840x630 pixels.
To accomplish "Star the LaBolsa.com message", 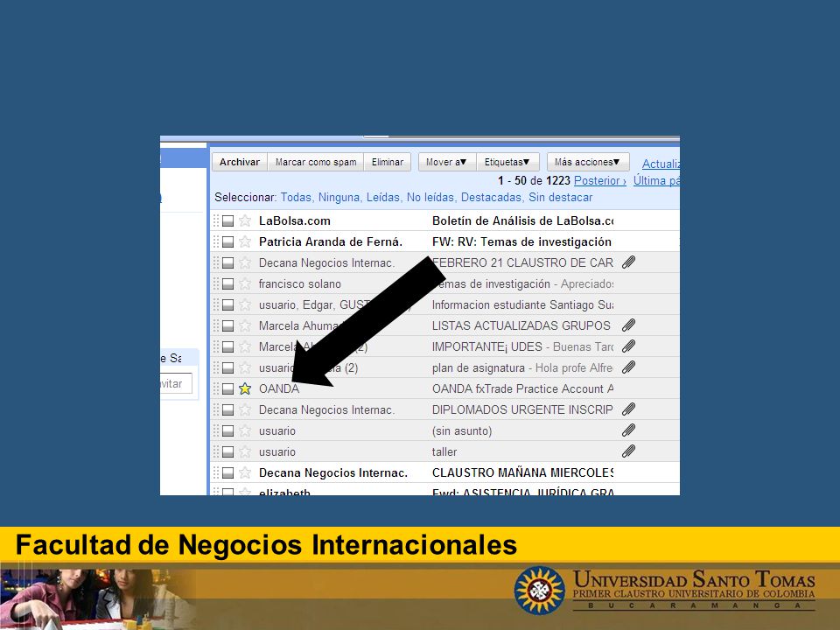I will 245,220.
